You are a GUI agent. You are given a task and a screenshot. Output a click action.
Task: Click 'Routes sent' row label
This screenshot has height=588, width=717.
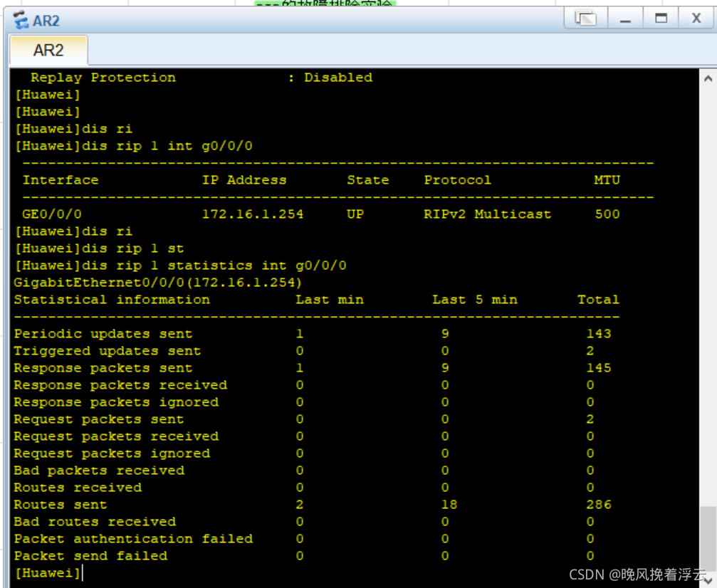[61, 505]
